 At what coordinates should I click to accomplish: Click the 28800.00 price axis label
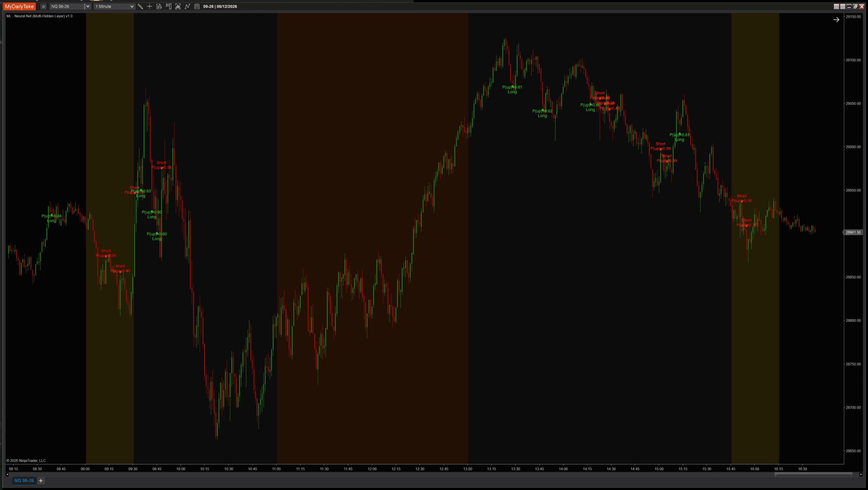(853, 320)
